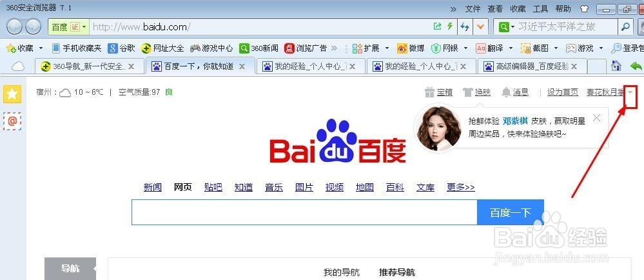
Task: Open the 帮助 menu
Action: click(x=563, y=8)
